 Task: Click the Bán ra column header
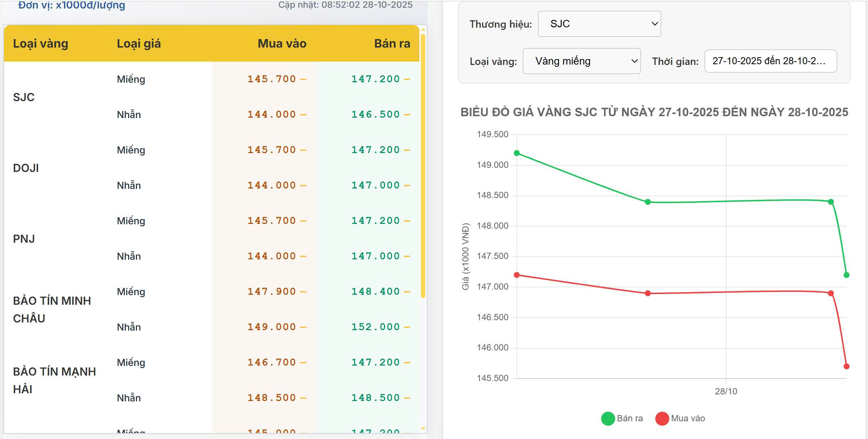point(392,44)
